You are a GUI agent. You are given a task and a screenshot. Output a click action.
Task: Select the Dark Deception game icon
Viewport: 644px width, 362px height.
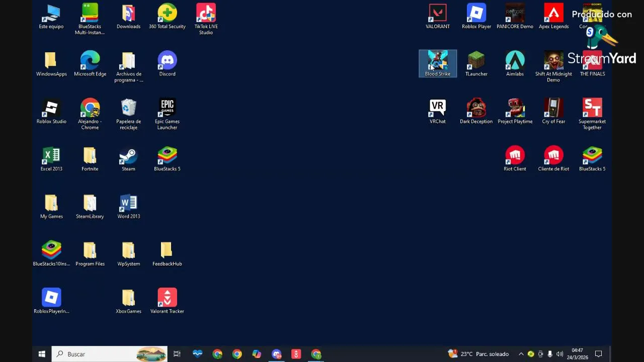[476, 112]
